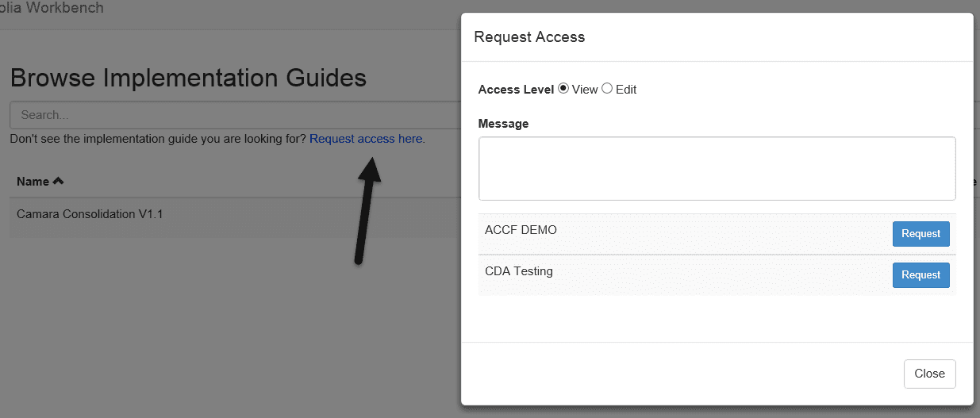Request access to CDA Testing
The height and width of the screenshot is (418, 980).
pos(920,275)
